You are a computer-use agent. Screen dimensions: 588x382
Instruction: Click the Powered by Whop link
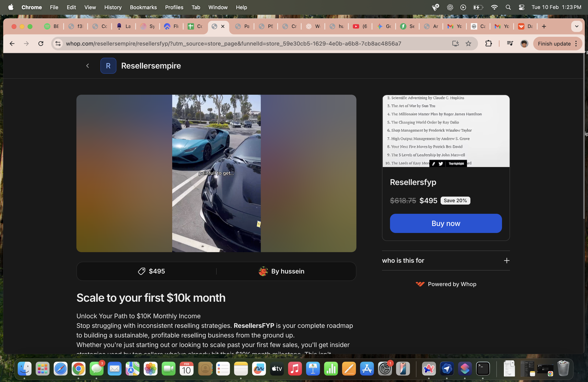click(446, 284)
